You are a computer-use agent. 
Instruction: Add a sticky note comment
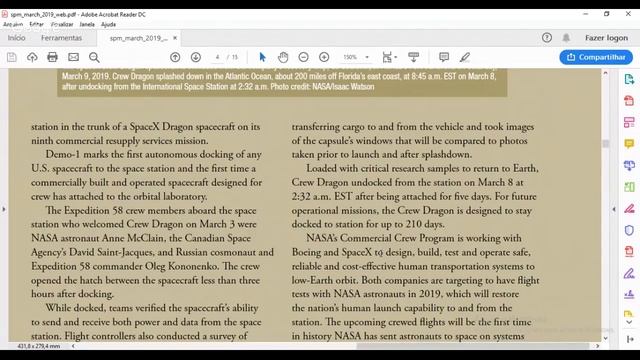[x=444, y=57]
